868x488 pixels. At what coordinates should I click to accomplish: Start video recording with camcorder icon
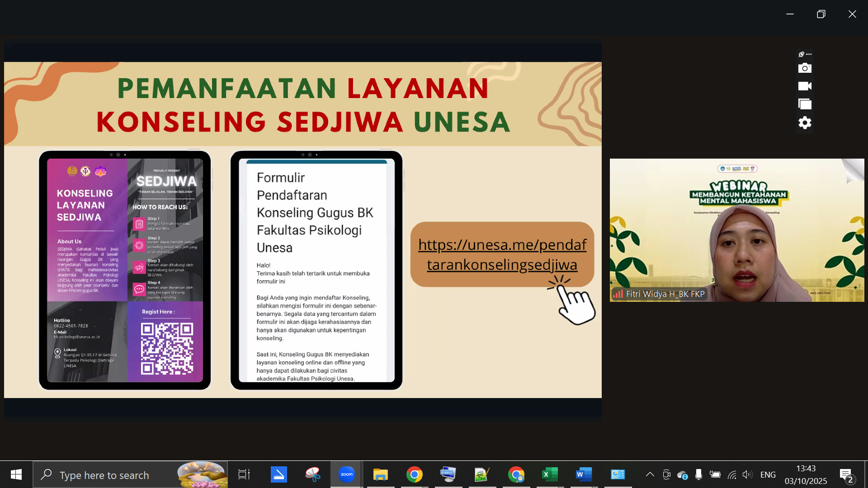click(x=805, y=86)
